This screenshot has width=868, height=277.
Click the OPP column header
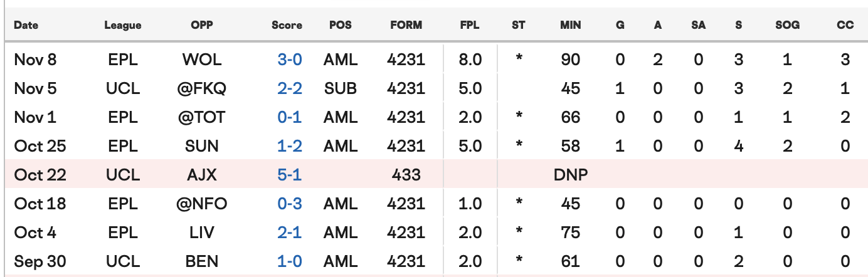pyautogui.click(x=201, y=26)
